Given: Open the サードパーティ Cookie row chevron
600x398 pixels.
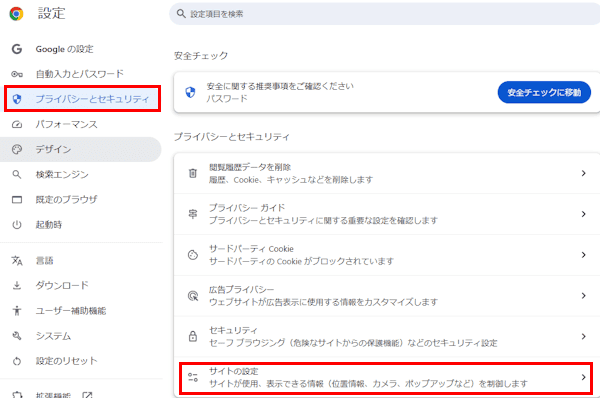Looking at the screenshot, I should coord(584,255).
